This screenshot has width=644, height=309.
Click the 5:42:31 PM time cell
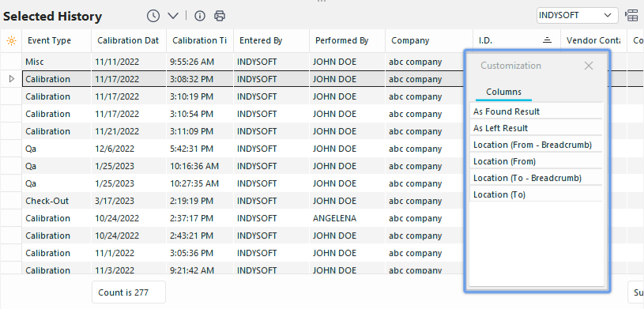(x=200, y=149)
